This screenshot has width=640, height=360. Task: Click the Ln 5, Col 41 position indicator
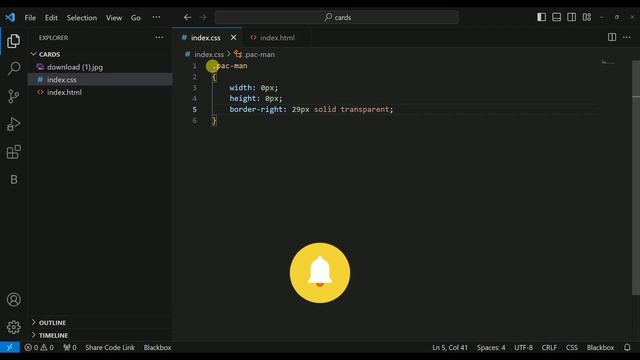(450, 347)
